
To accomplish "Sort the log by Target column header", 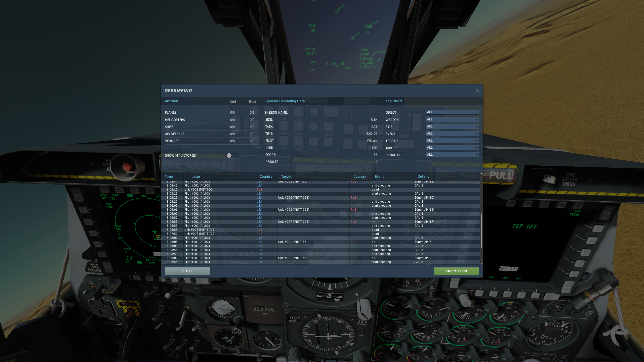I will (286, 176).
